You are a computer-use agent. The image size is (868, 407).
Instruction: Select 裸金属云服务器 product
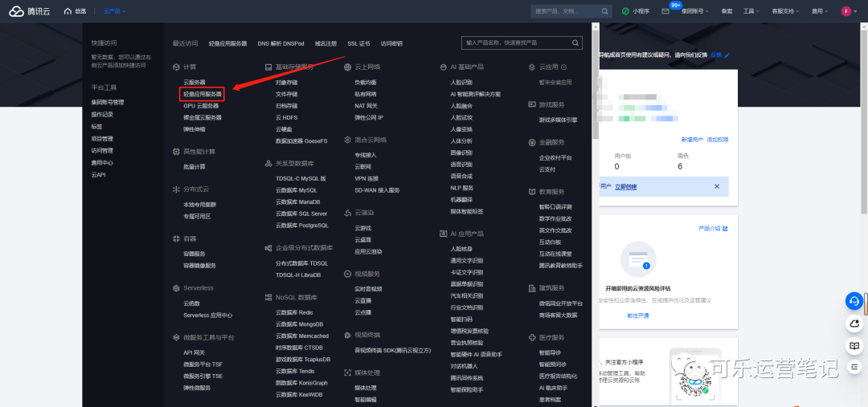[x=203, y=117]
